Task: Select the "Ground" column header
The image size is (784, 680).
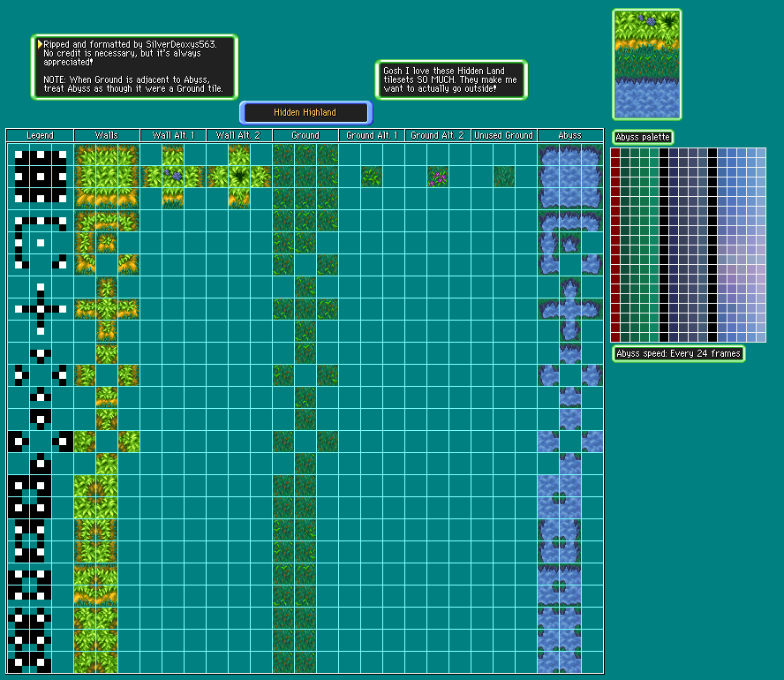Action: [305, 135]
